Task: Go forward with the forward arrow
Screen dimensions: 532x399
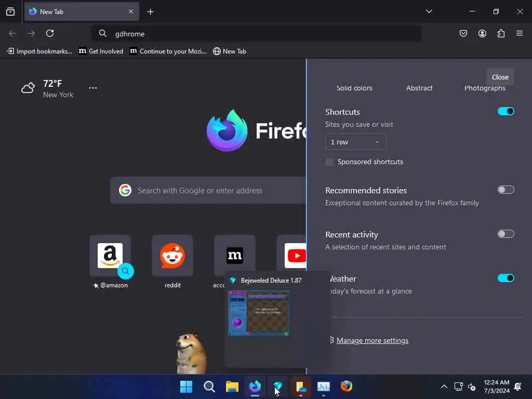Action: click(x=31, y=33)
